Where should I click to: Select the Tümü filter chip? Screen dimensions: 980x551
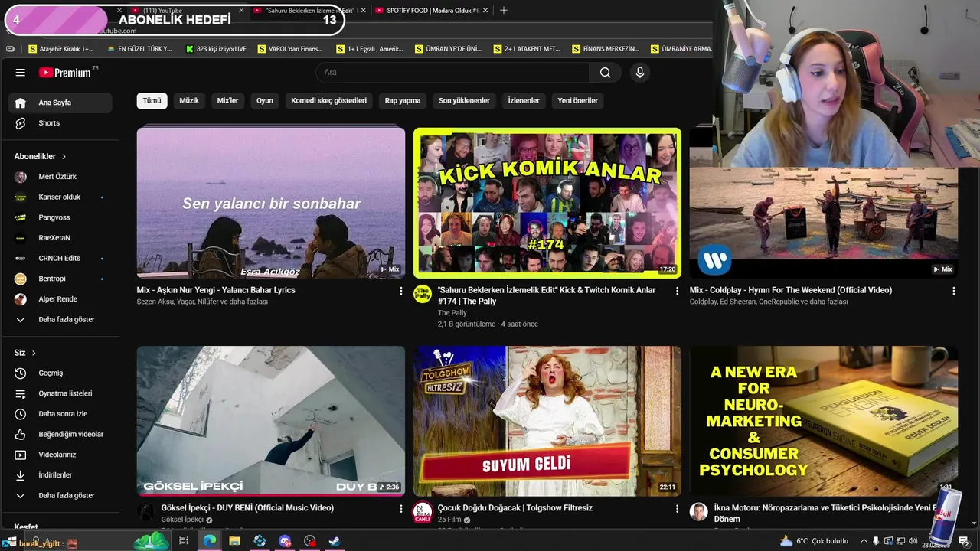pyautogui.click(x=152, y=101)
